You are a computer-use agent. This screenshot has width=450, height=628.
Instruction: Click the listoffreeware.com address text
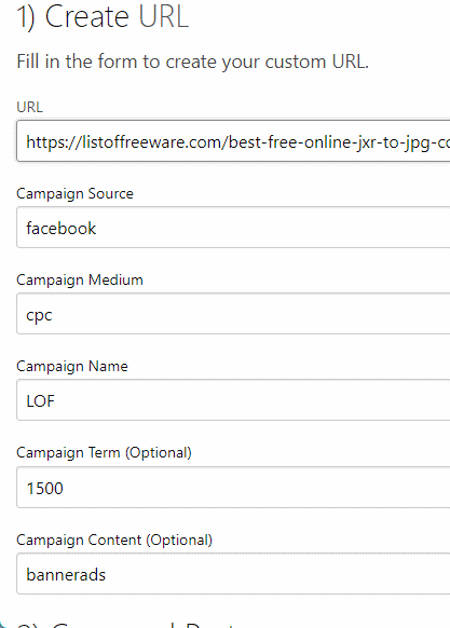tap(238, 142)
